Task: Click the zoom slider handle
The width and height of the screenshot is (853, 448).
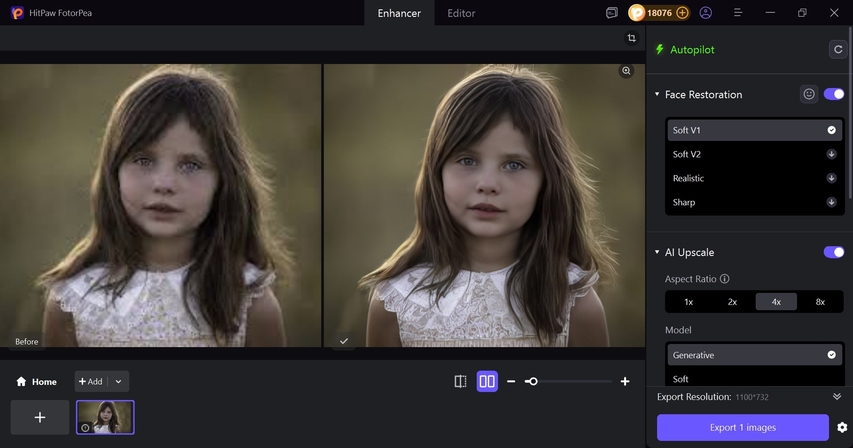Action: click(532, 381)
